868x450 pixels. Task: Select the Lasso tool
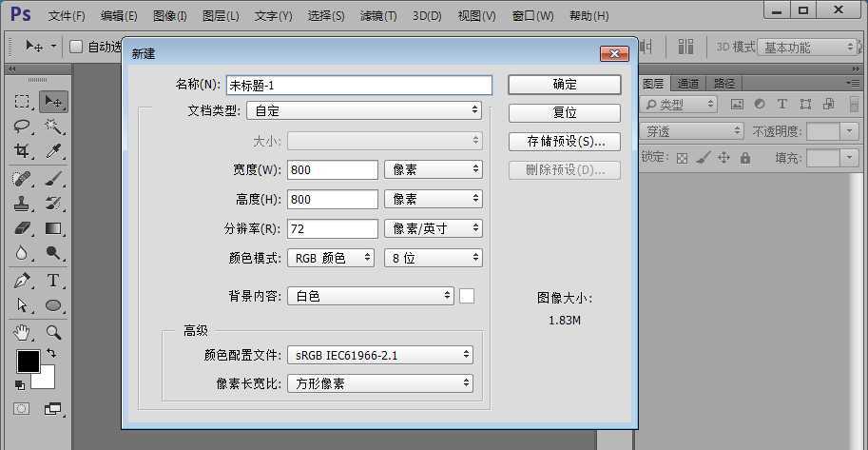coord(23,127)
